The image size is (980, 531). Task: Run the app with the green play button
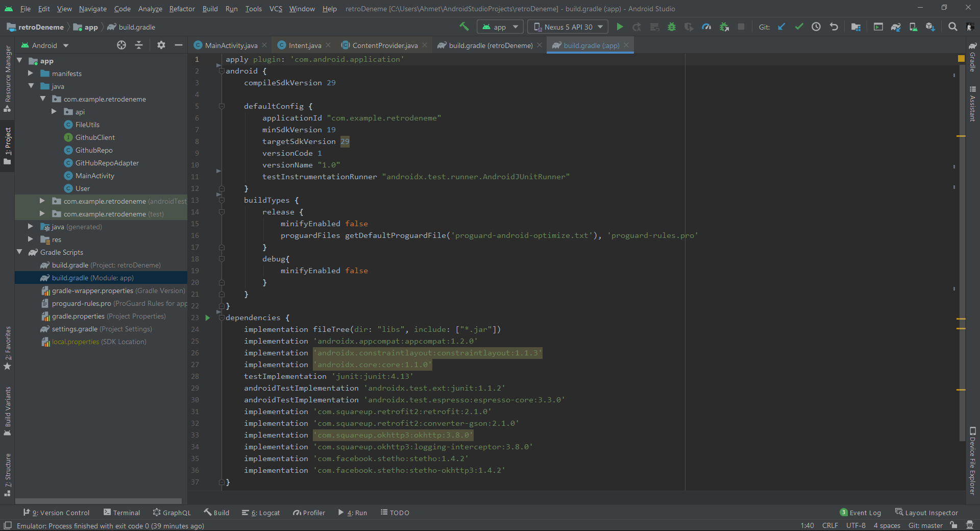tap(620, 27)
